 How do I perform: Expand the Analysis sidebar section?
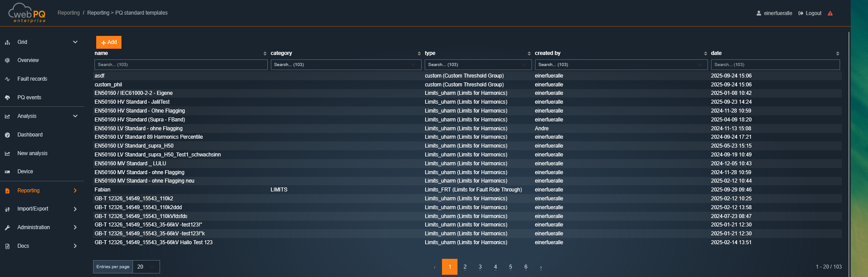(x=75, y=116)
